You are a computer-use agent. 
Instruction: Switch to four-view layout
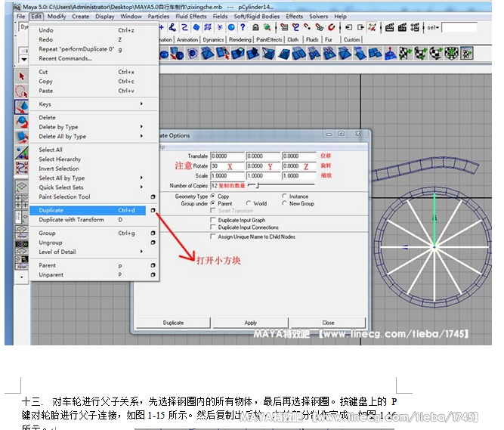[x=22, y=201]
